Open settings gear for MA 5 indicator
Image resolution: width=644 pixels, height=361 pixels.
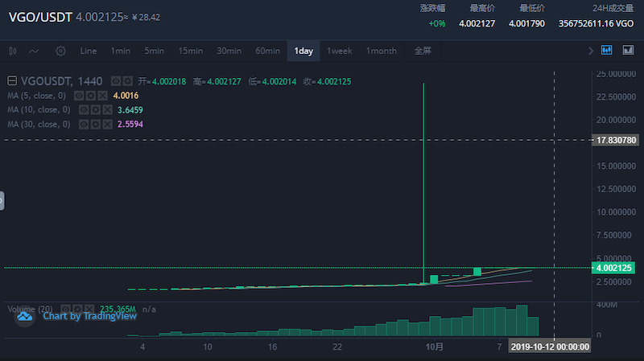point(91,96)
